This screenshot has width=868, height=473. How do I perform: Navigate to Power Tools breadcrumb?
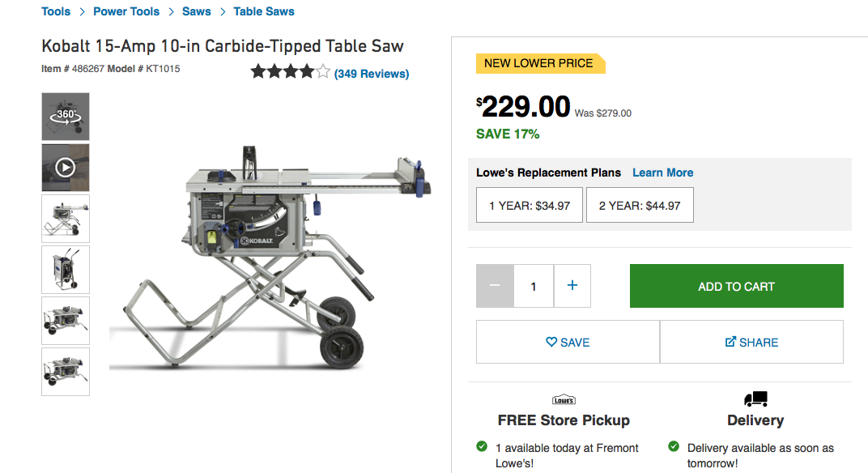[126, 11]
